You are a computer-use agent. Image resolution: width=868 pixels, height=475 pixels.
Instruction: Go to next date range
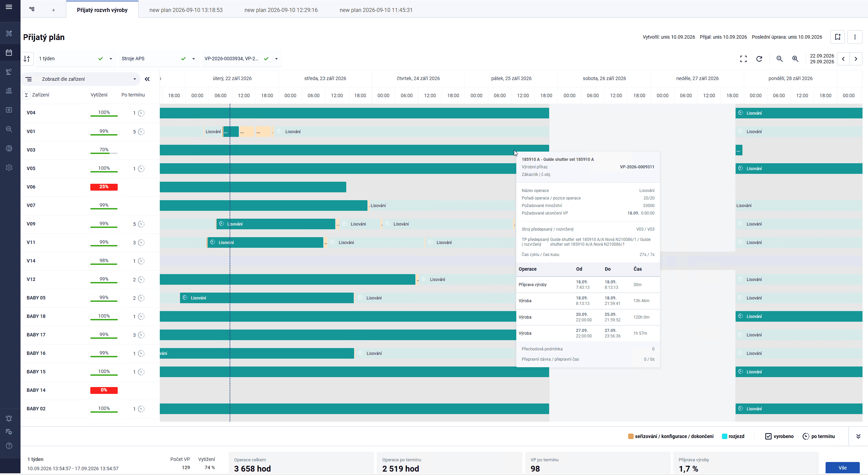point(856,59)
